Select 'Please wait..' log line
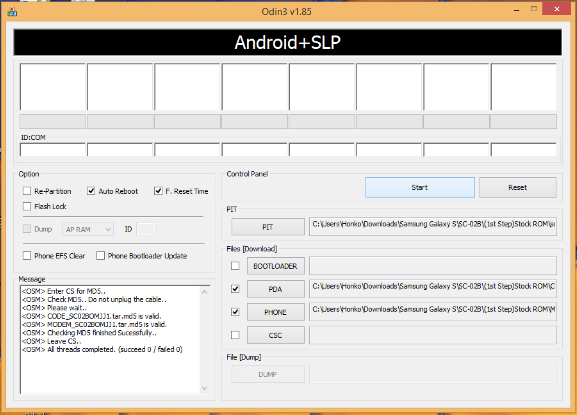This screenshot has height=415, width=577. (x=54, y=308)
